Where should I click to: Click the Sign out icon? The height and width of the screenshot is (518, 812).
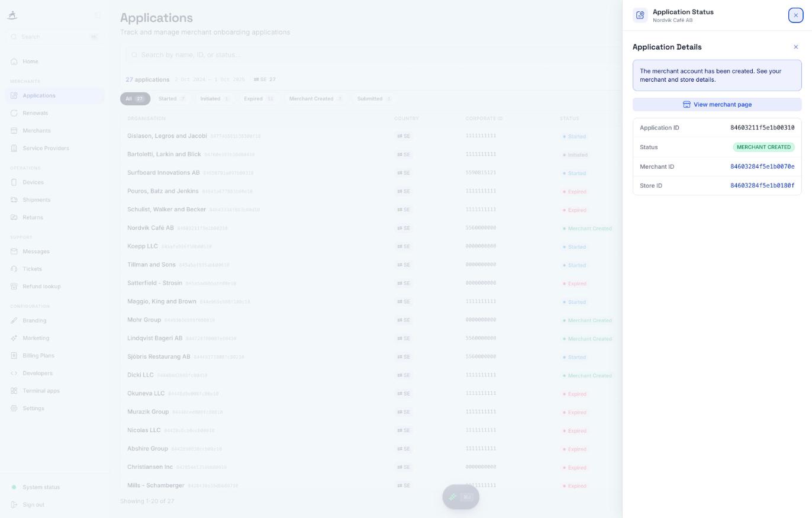(x=14, y=505)
